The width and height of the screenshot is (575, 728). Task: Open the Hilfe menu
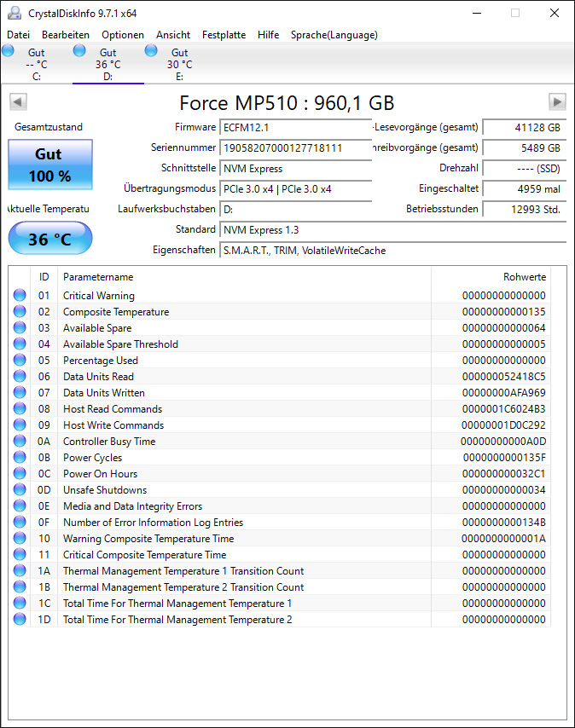coord(269,35)
